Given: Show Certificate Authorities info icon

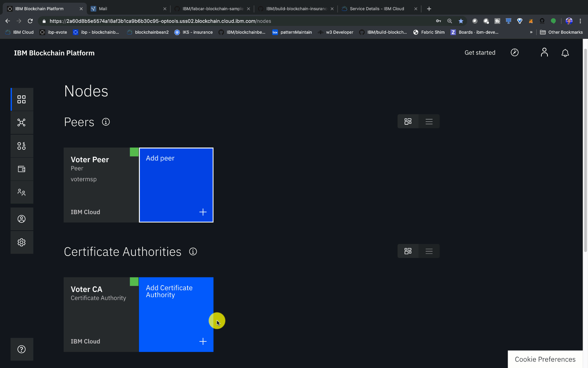Looking at the screenshot, I should coord(193,251).
